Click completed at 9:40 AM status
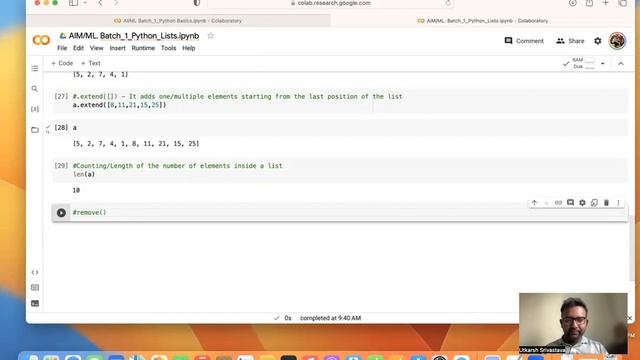Image resolution: width=640 pixels, height=360 pixels. pyautogui.click(x=331, y=318)
